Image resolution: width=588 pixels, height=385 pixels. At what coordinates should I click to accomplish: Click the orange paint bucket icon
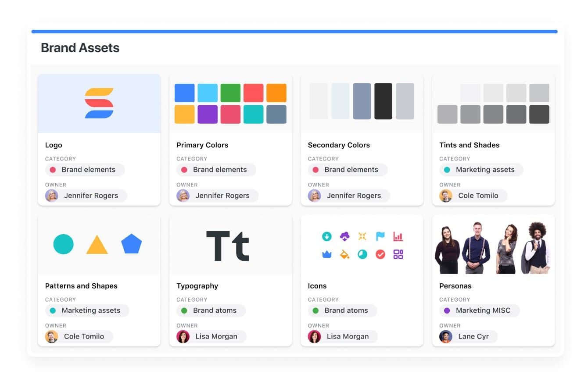pyautogui.click(x=344, y=254)
